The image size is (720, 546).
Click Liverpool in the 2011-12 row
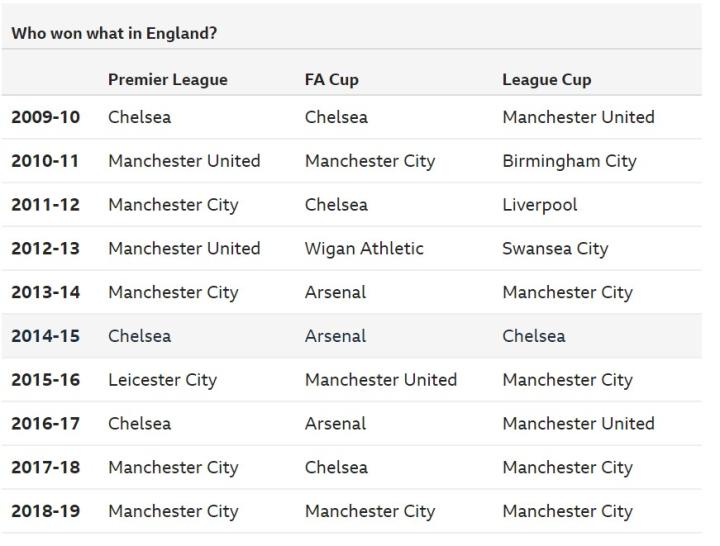(539, 205)
